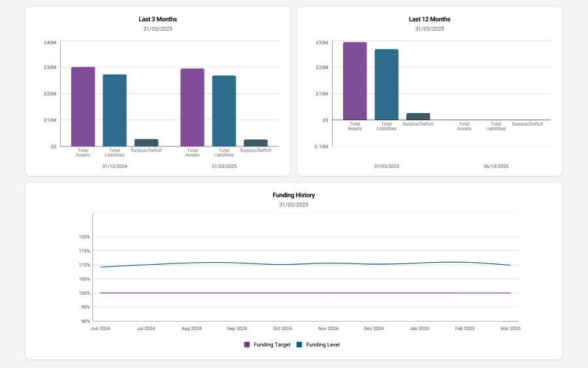Viewport: 588px width, 368px height.
Task: Toggle the Funding Level legend label
Action: click(x=323, y=344)
